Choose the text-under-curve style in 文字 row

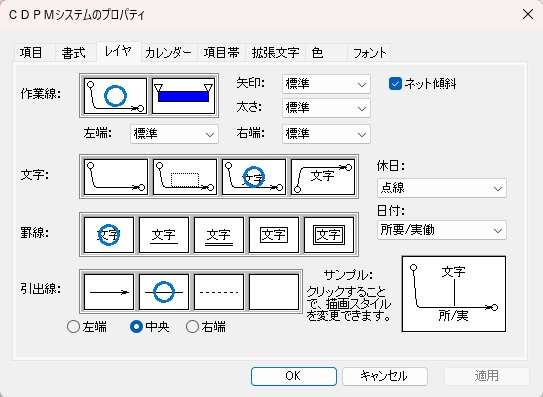click(x=323, y=177)
